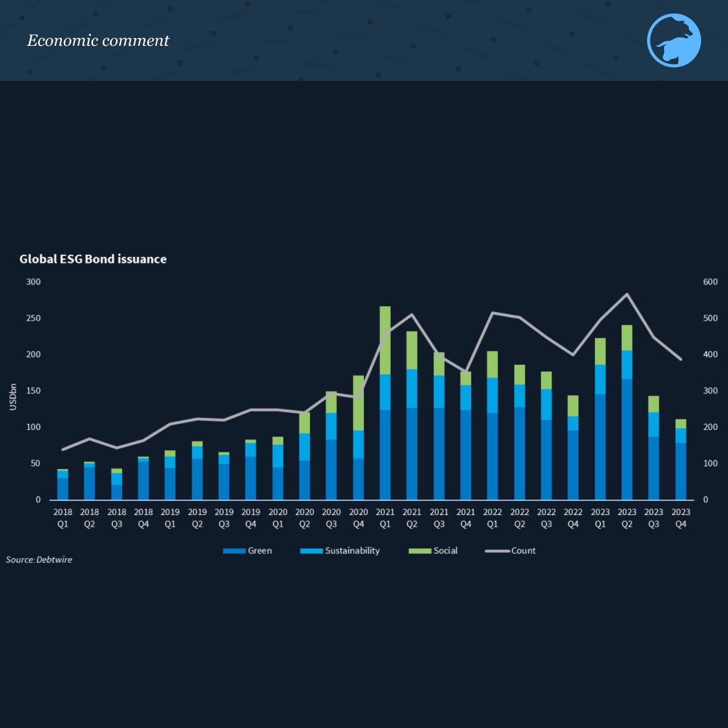Image resolution: width=728 pixels, height=728 pixels.
Task: Click the 250 tick on left axis
Action: point(34,318)
